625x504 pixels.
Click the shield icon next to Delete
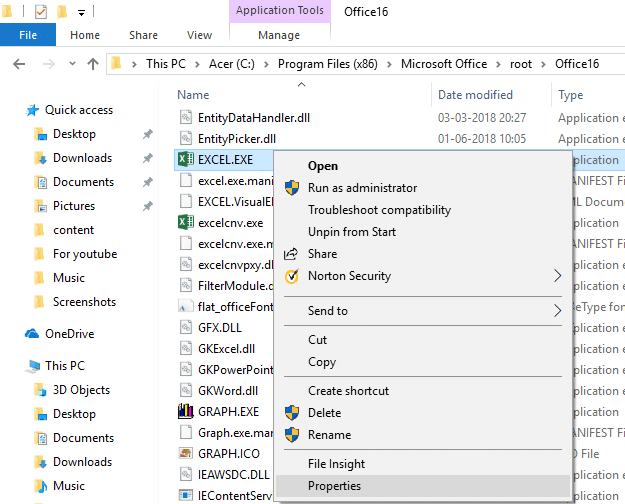click(292, 413)
